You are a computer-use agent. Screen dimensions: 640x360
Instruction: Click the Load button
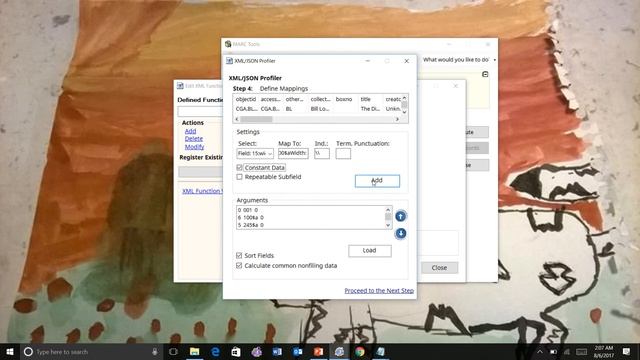tap(370, 251)
